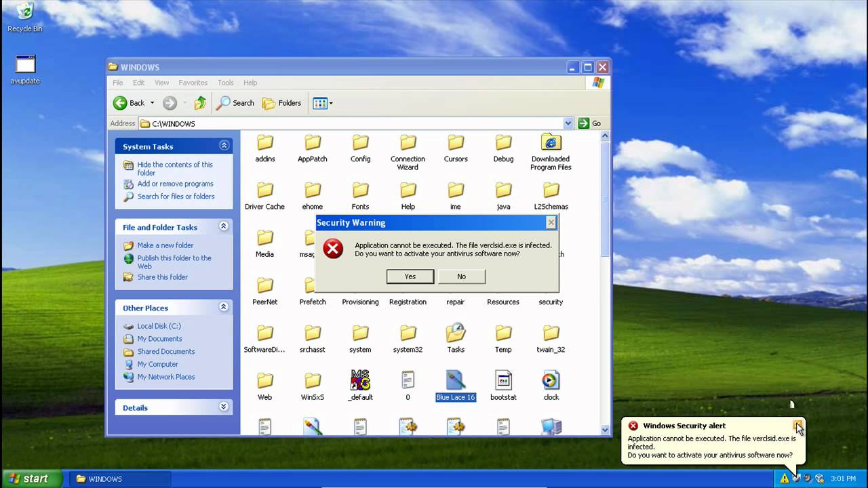868x488 pixels.
Task: Expand the Details panel
Action: tap(224, 407)
